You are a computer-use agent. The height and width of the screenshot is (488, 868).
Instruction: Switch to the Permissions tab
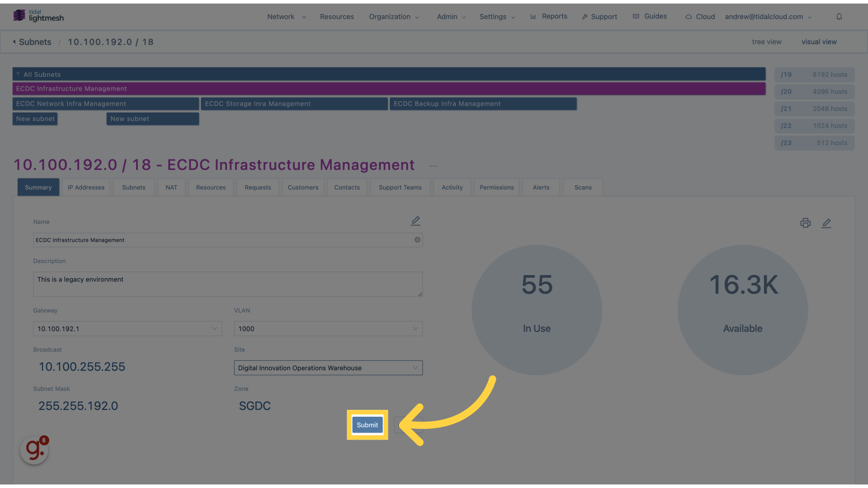click(496, 187)
